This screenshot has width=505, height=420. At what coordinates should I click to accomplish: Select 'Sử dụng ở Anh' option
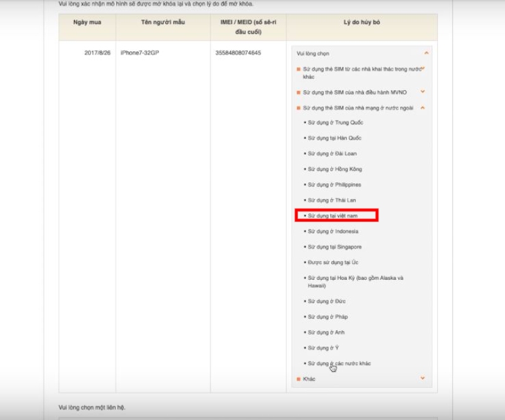327,332
